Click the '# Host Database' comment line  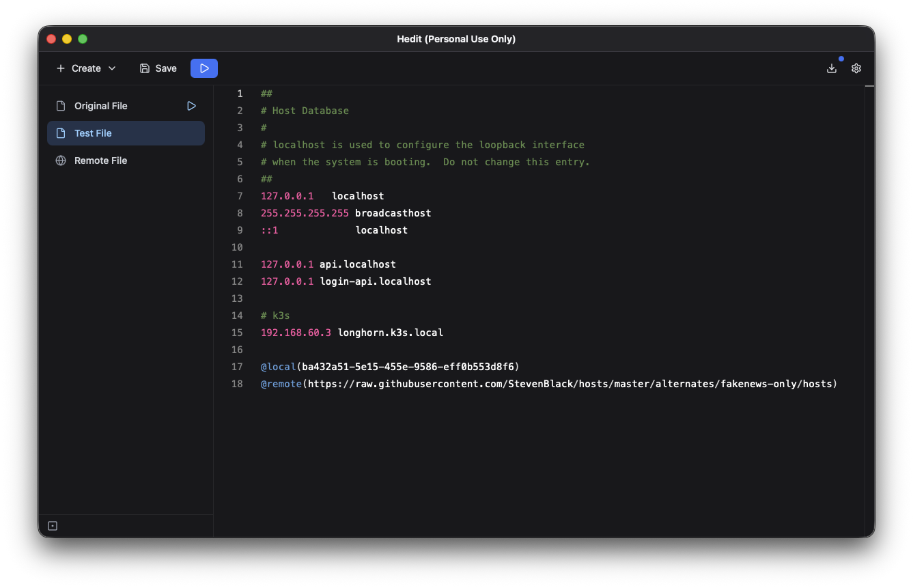(305, 111)
